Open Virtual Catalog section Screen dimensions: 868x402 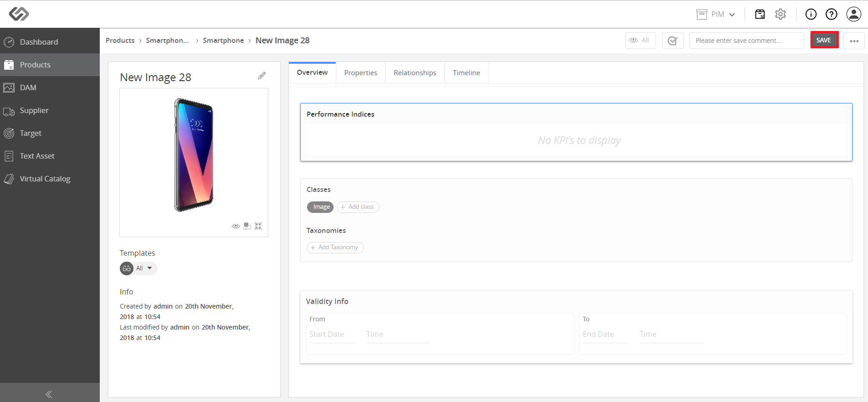coord(50,179)
